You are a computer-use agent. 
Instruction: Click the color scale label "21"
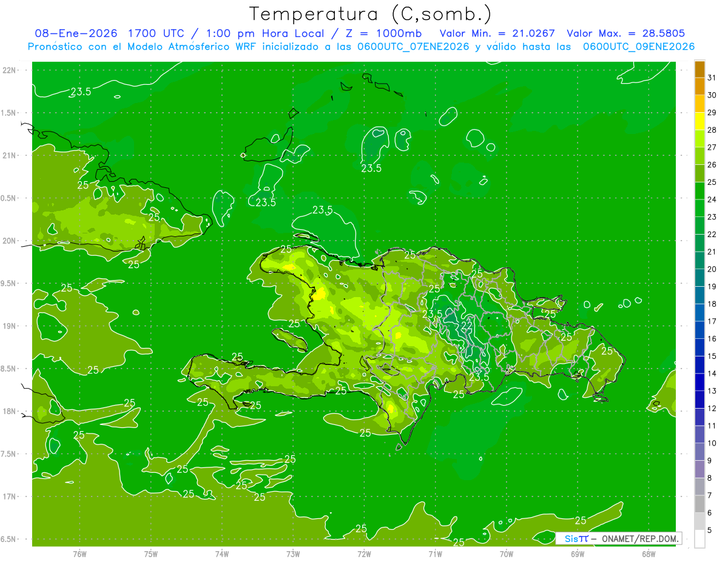[x=712, y=252]
